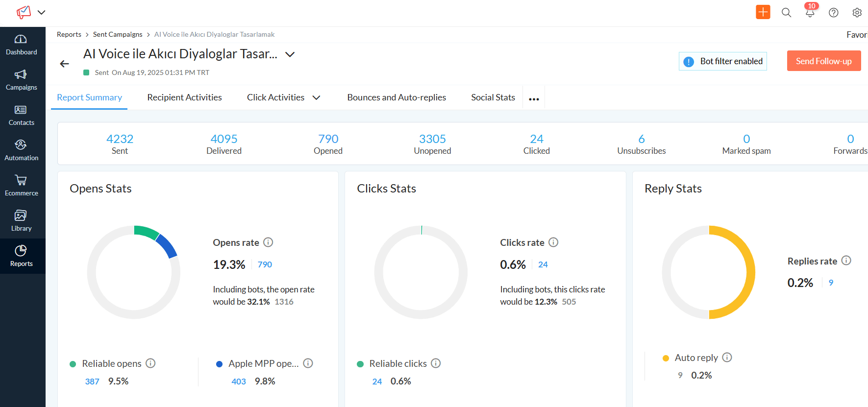This screenshot has width=868, height=407.
Task: Click 790 beside Opens rate 19.3%
Action: coord(265,264)
